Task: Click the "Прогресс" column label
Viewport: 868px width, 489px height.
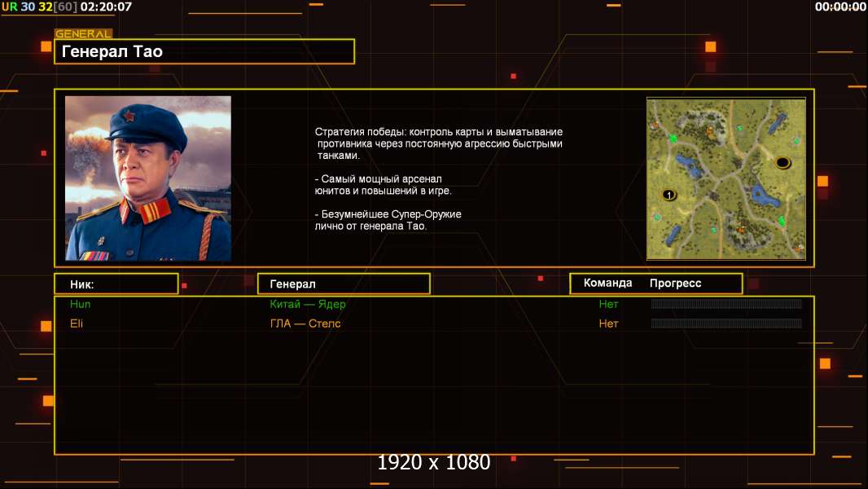Action: tap(675, 283)
